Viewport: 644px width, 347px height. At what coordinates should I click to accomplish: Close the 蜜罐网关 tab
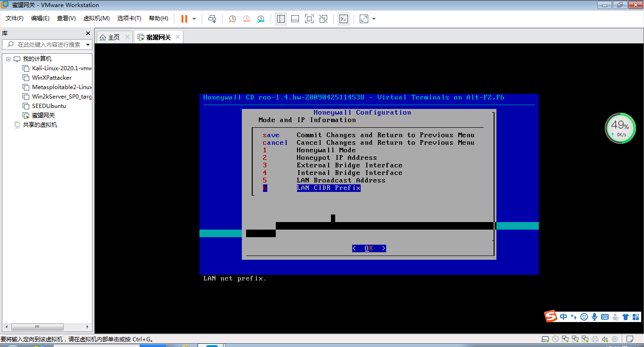178,37
